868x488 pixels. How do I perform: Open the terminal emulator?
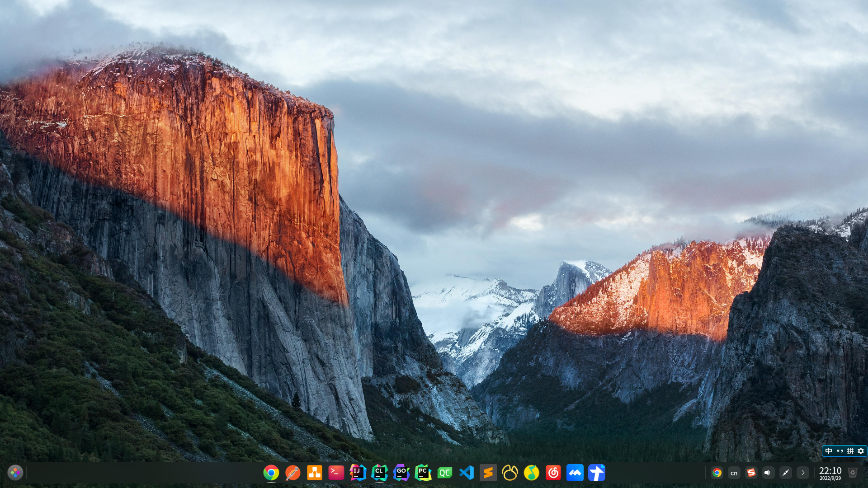336,473
